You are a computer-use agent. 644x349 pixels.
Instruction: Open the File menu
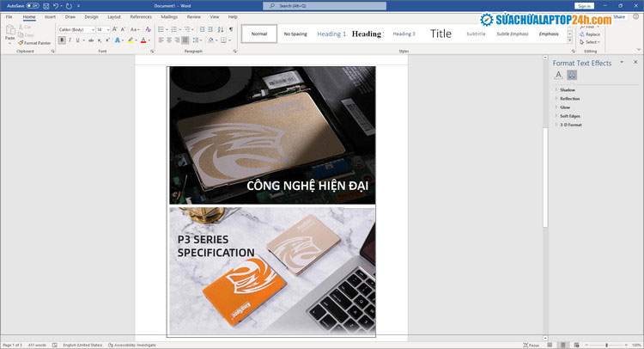[x=9, y=17]
